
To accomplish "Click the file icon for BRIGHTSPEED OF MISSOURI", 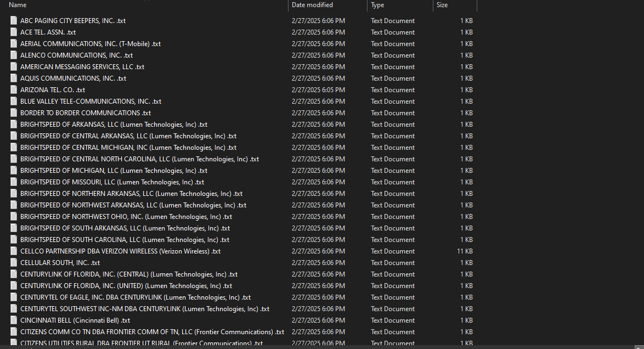I will [14, 181].
